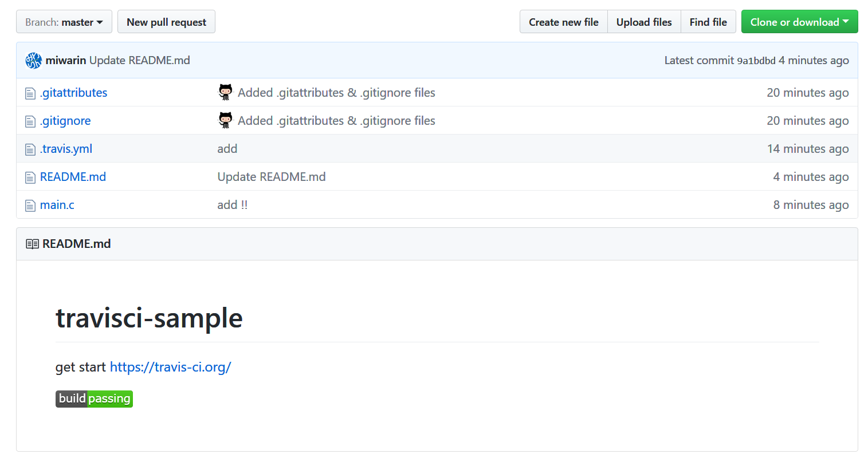This screenshot has height=466, width=868.
Task: Open commit message in .gitignore row
Action: (336, 121)
